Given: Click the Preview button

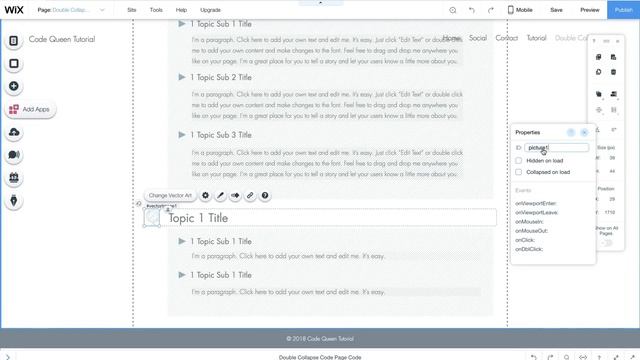Looking at the screenshot, I should (x=590, y=10).
